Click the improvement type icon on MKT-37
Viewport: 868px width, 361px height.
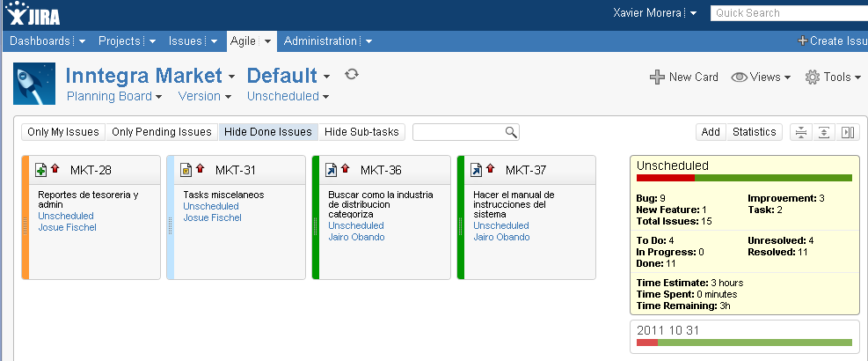476,170
